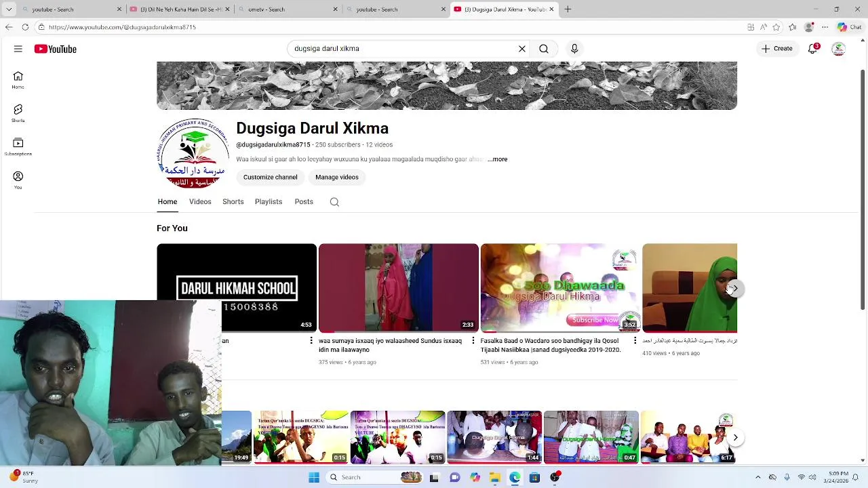Open options for Fasalka 8aad video
This screenshot has width=868, height=488.
click(x=635, y=341)
